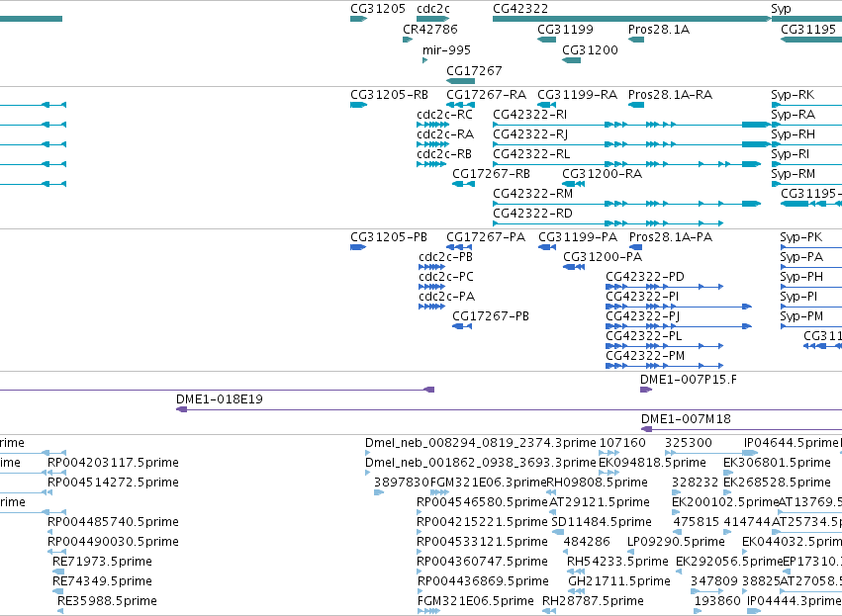Select the Syp-RA transcript
842x616 pixels.
[806, 125]
